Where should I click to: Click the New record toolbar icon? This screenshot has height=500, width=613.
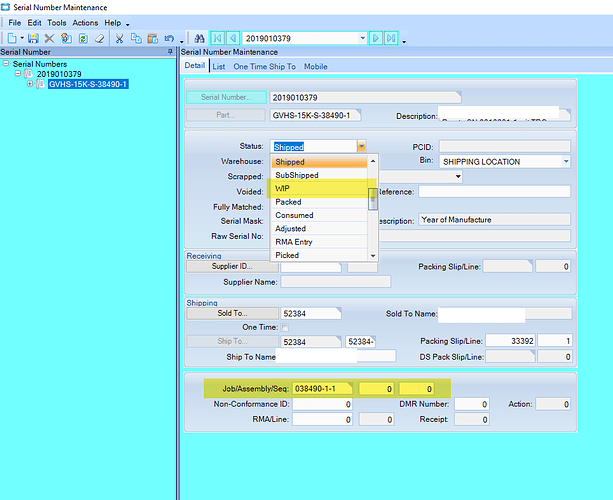point(10,38)
